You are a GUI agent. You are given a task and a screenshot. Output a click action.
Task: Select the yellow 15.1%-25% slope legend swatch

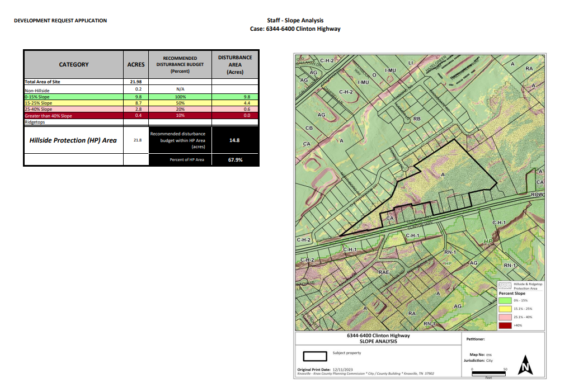click(x=505, y=309)
